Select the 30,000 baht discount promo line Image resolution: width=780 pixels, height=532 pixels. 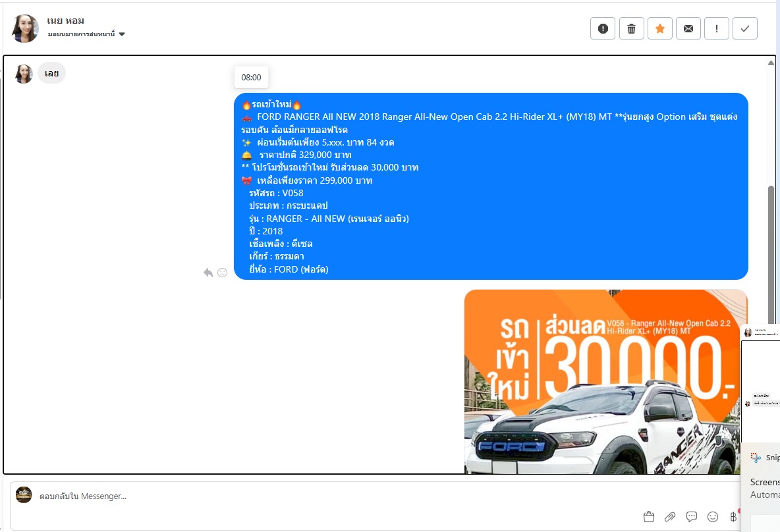tap(330, 167)
